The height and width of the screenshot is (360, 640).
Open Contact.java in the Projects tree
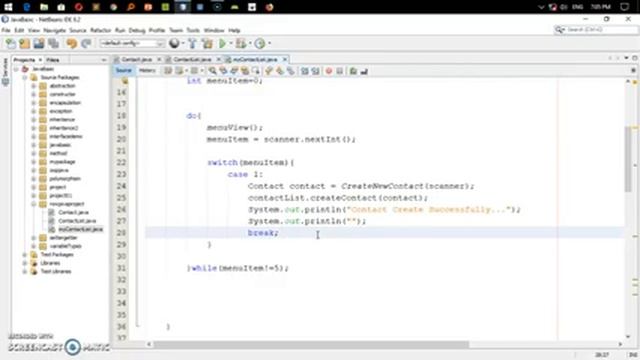click(x=73, y=212)
